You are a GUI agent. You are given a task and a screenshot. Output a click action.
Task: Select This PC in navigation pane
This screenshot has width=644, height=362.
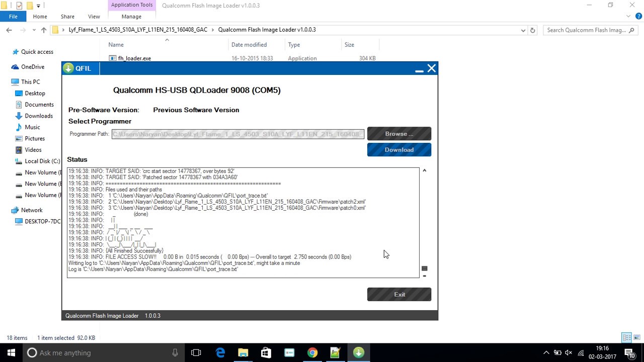pyautogui.click(x=30, y=82)
